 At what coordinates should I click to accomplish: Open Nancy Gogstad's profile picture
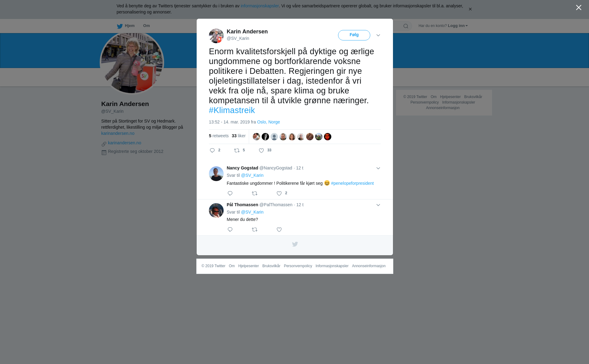(x=216, y=174)
